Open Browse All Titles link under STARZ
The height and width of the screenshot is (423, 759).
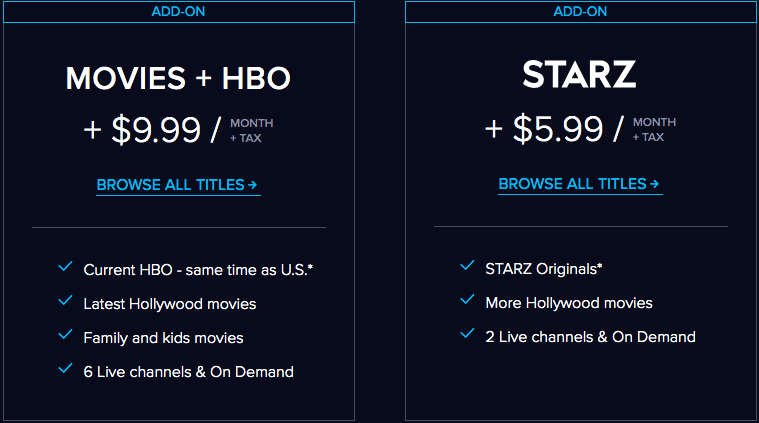coord(580,184)
